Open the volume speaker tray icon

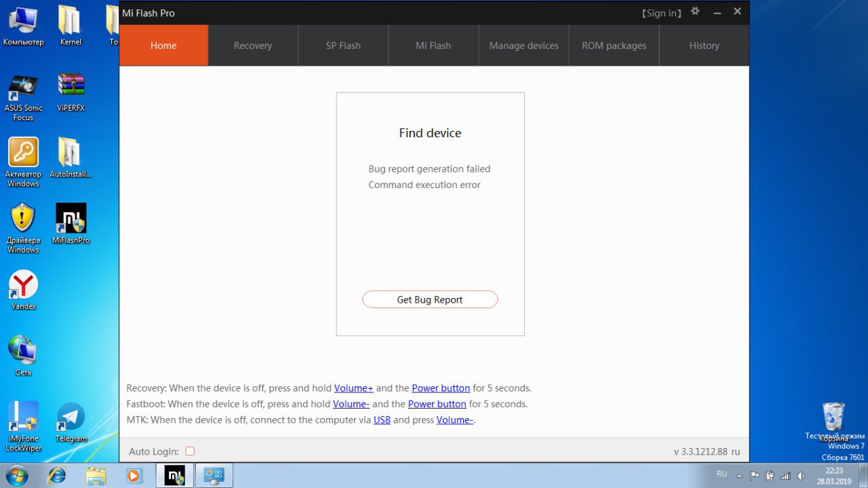tap(800, 476)
